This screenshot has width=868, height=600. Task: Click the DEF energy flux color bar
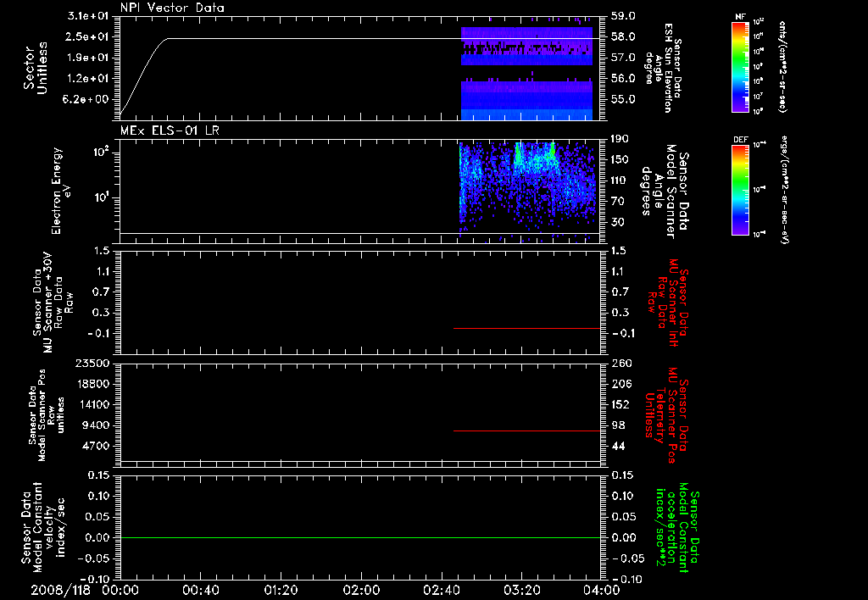741,190
